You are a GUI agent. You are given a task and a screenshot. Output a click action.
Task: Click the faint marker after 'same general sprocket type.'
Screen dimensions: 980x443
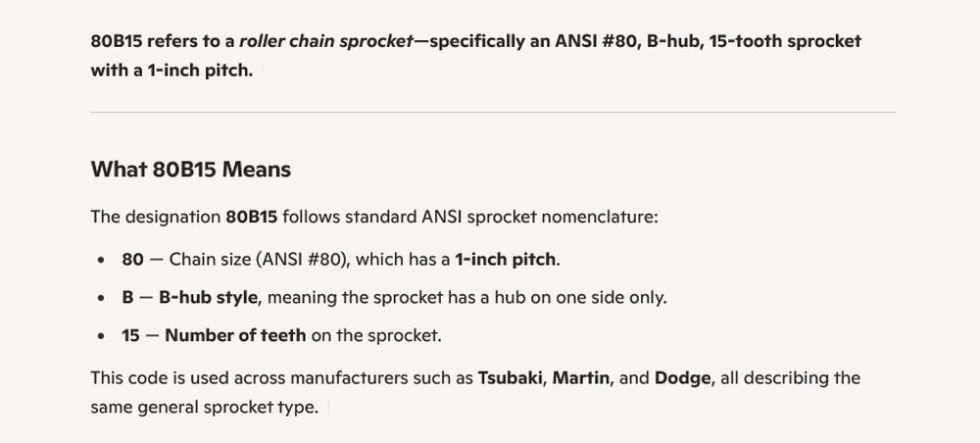click(x=328, y=408)
